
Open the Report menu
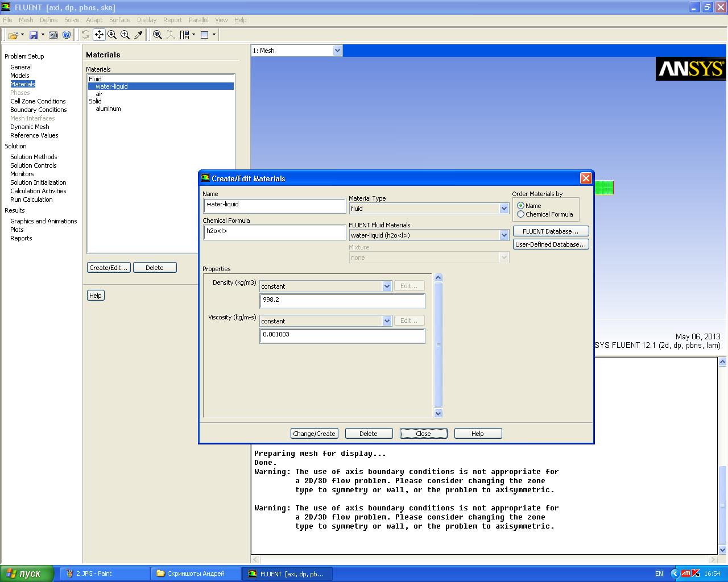172,20
